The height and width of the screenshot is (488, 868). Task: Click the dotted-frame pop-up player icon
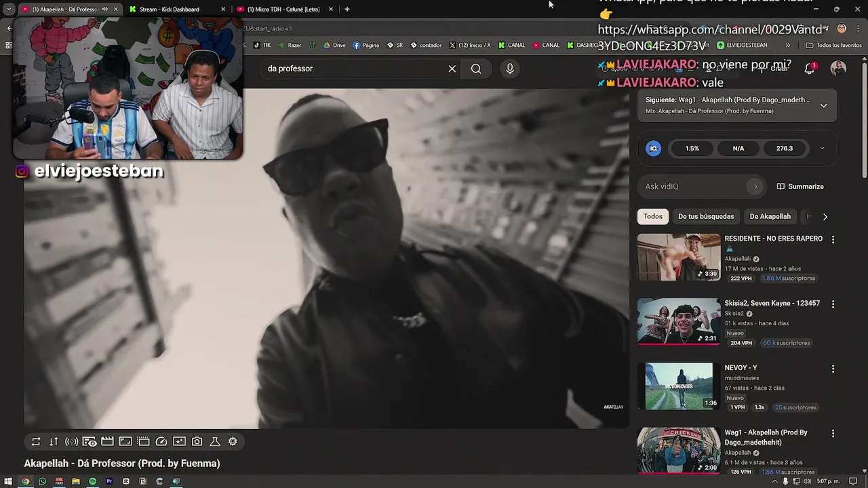[x=143, y=441]
